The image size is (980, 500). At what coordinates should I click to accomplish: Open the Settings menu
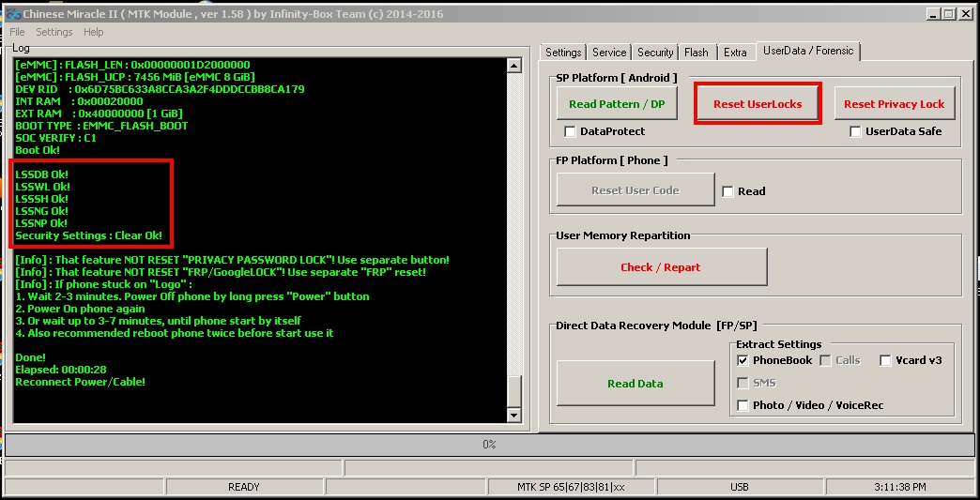click(54, 32)
